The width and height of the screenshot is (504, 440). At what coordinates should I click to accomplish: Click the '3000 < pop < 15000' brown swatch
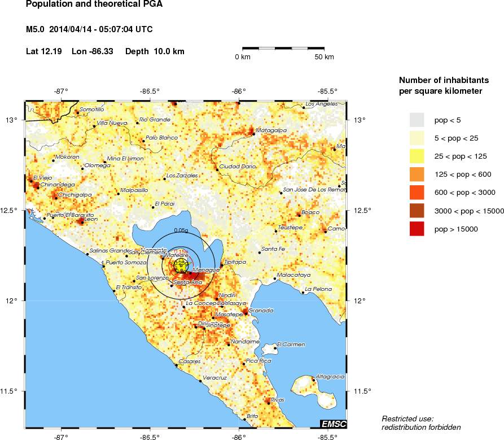[417, 211]
